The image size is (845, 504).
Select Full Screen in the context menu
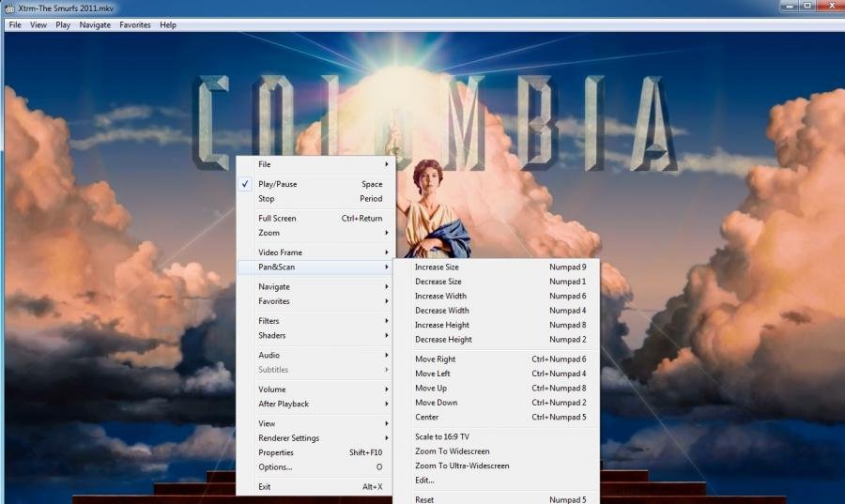click(316, 218)
